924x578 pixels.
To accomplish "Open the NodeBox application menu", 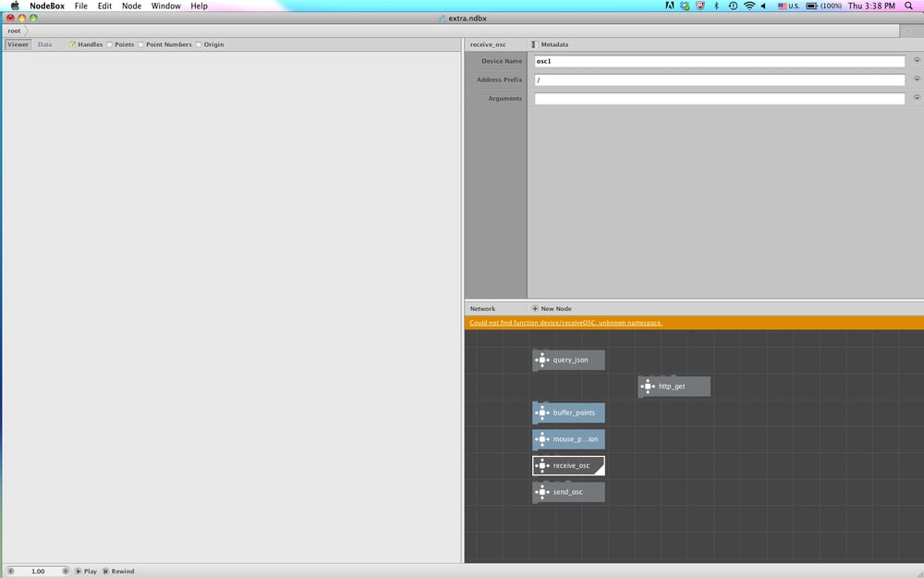I will point(47,6).
